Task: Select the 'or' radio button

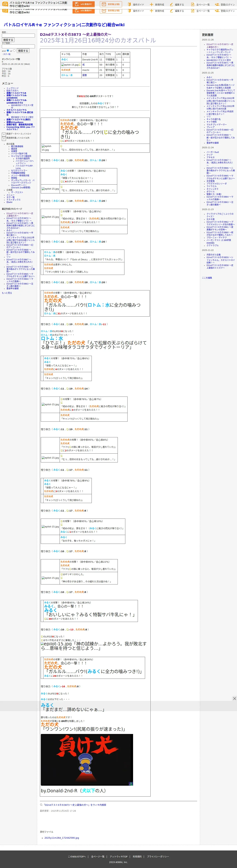Action: tap(14, 51)
